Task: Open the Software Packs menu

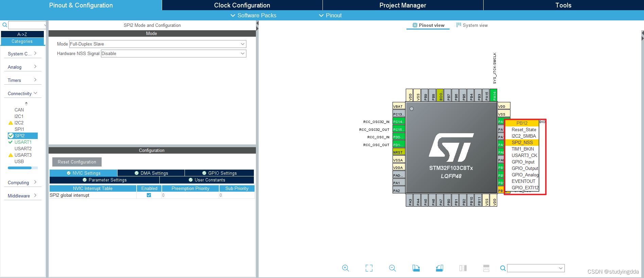Action: click(x=253, y=15)
